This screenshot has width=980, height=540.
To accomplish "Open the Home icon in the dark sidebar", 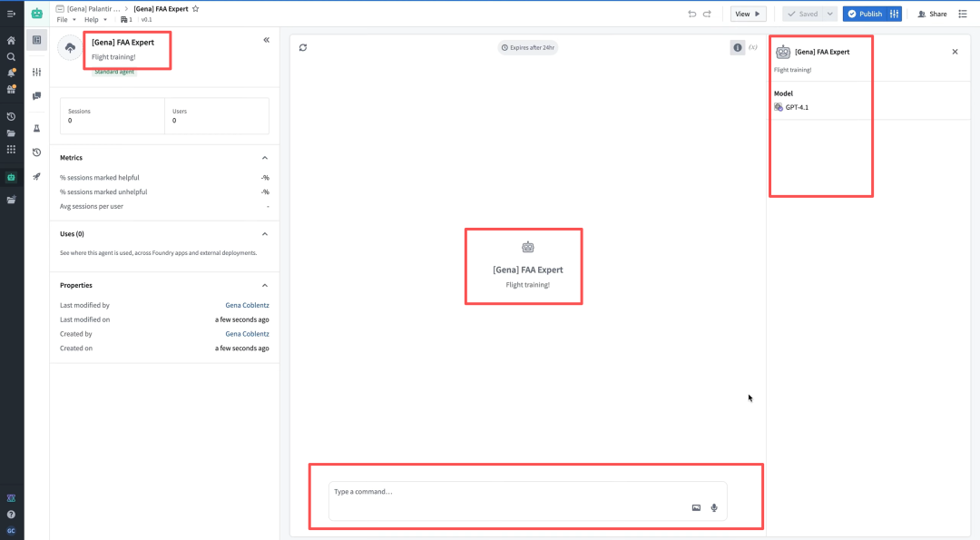I will tap(11, 41).
